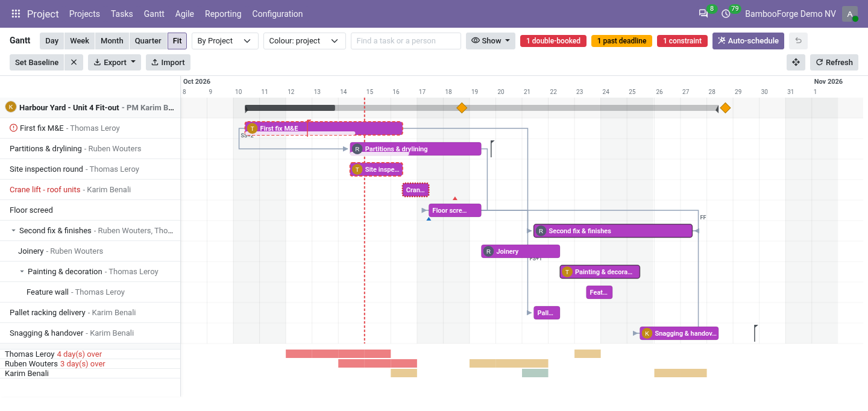Open the BambooForge Demo NV company switcher
868x411 pixels.
click(790, 14)
